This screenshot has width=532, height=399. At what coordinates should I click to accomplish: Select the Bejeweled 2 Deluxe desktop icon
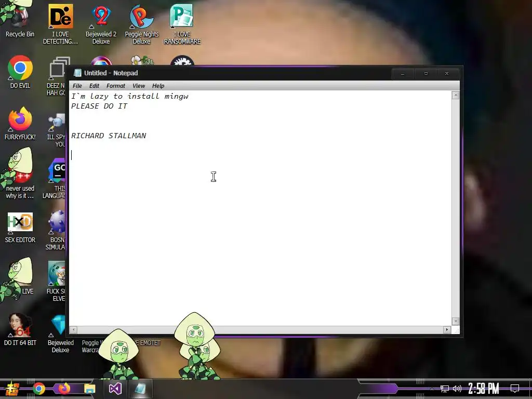(x=101, y=24)
